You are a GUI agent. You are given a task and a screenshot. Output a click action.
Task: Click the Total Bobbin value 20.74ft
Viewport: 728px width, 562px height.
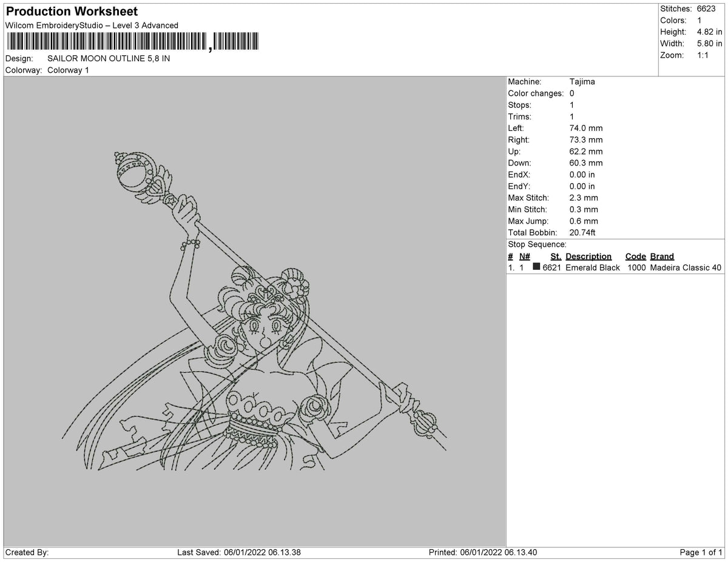point(584,233)
